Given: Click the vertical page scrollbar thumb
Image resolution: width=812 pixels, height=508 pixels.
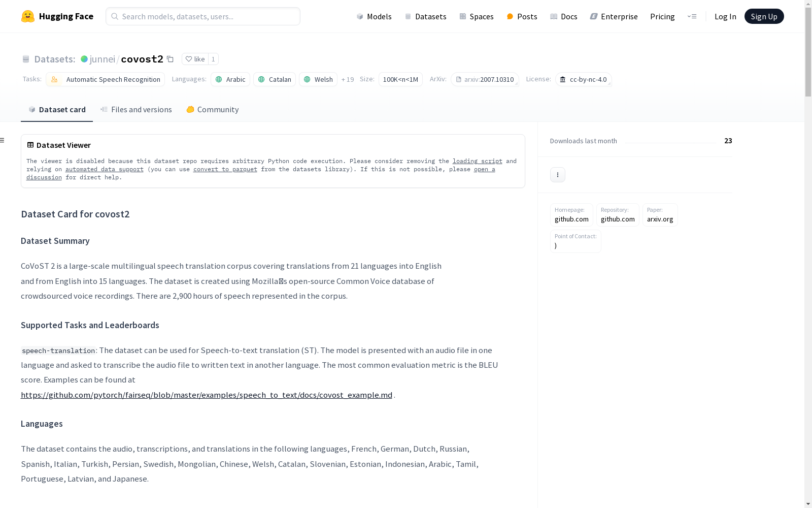Looking at the screenshot, I should pyautogui.click(x=808, y=52).
